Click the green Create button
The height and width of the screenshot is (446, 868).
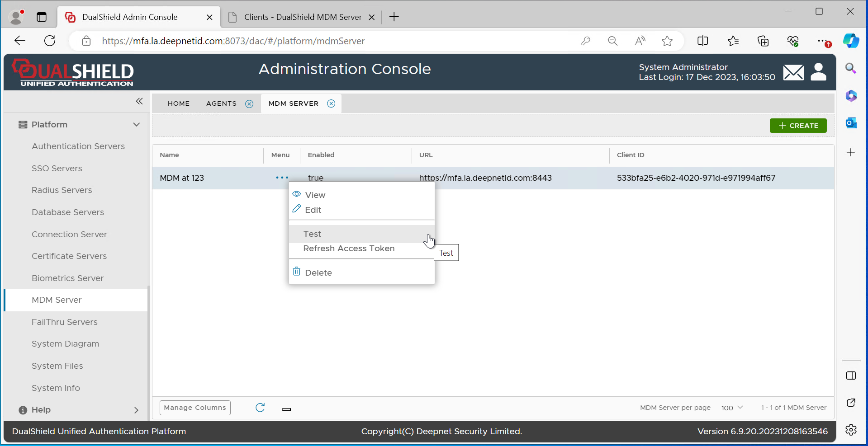tap(798, 126)
